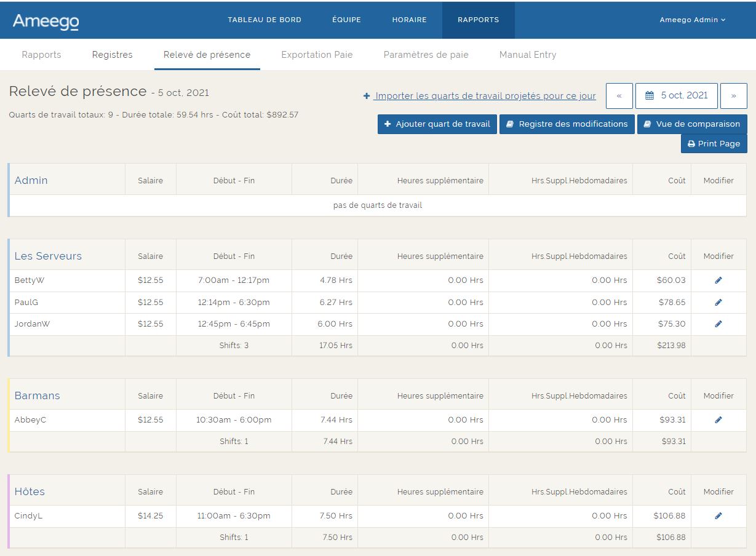This screenshot has width=756, height=556.
Task: Expand the Ameego Admin user menu
Action: point(692,20)
